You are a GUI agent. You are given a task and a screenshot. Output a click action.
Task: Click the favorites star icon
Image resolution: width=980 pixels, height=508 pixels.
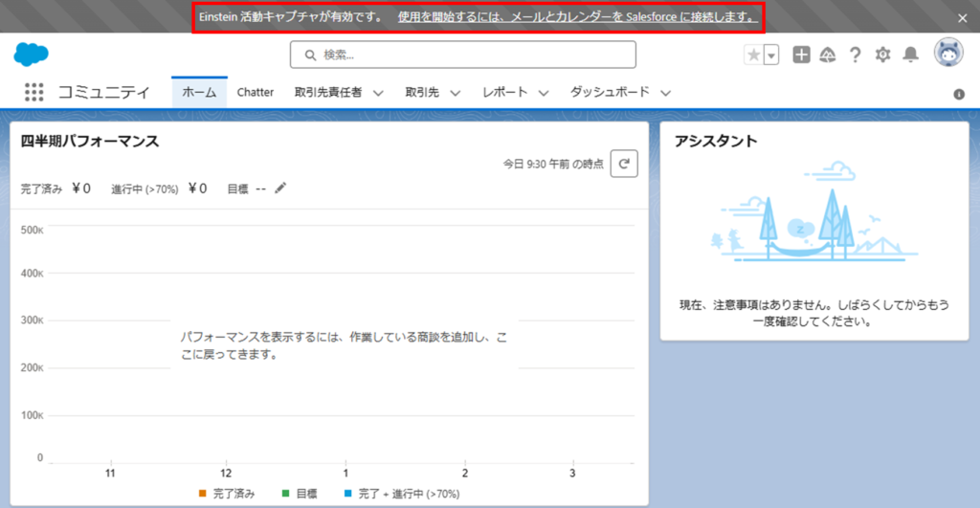pos(754,55)
